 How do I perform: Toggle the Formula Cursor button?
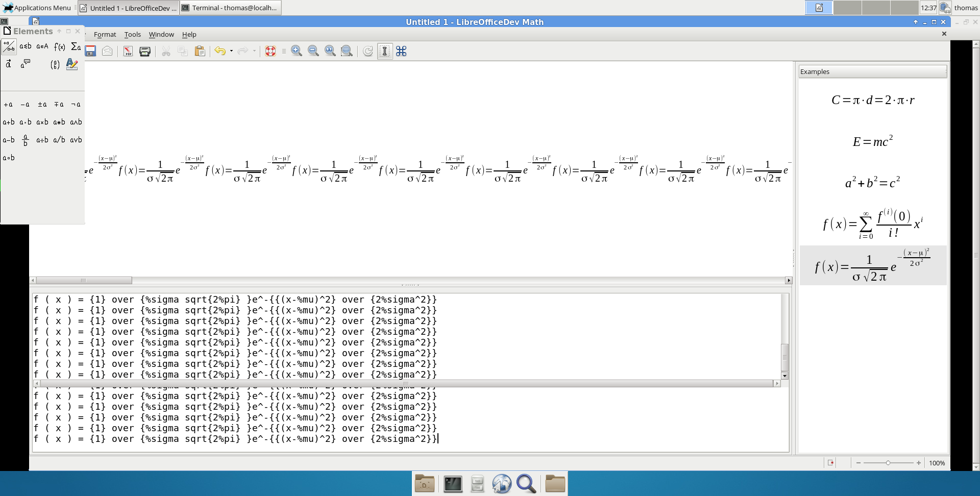(385, 51)
